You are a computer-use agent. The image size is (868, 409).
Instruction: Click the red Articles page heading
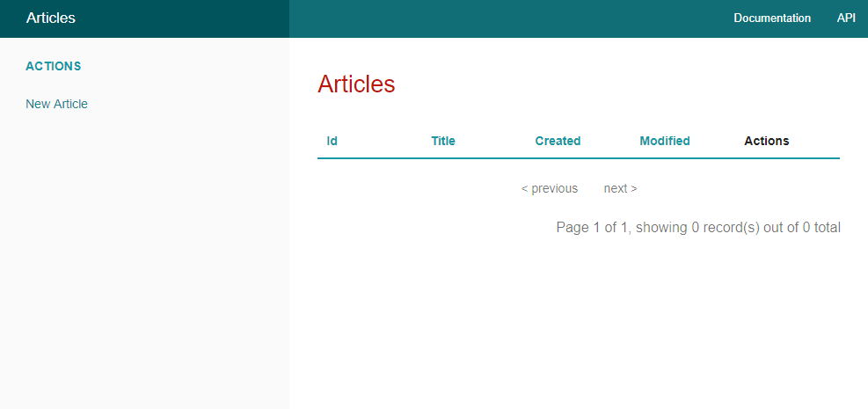pyautogui.click(x=356, y=84)
